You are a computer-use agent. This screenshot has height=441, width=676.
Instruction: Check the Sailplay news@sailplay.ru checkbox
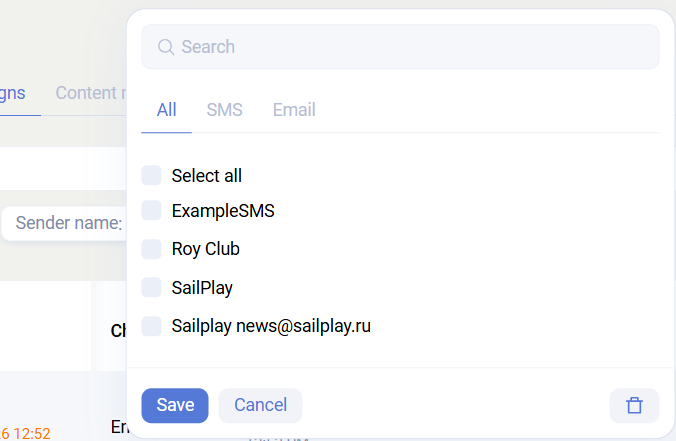(x=152, y=326)
